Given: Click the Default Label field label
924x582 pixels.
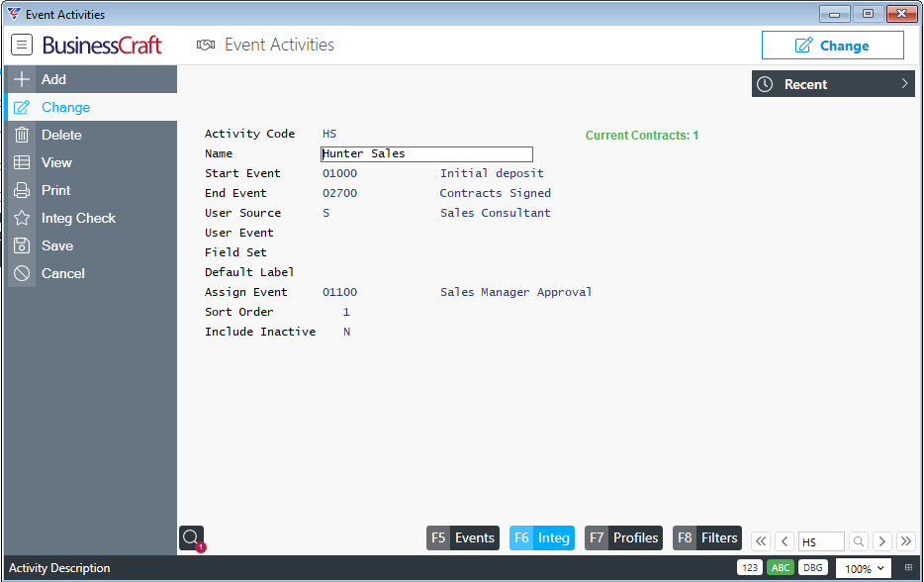Looking at the screenshot, I should point(249,272).
